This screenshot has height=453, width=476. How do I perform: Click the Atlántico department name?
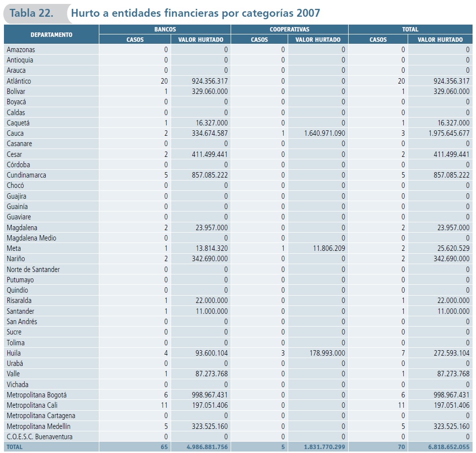pyautogui.click(x=19, y=81)
